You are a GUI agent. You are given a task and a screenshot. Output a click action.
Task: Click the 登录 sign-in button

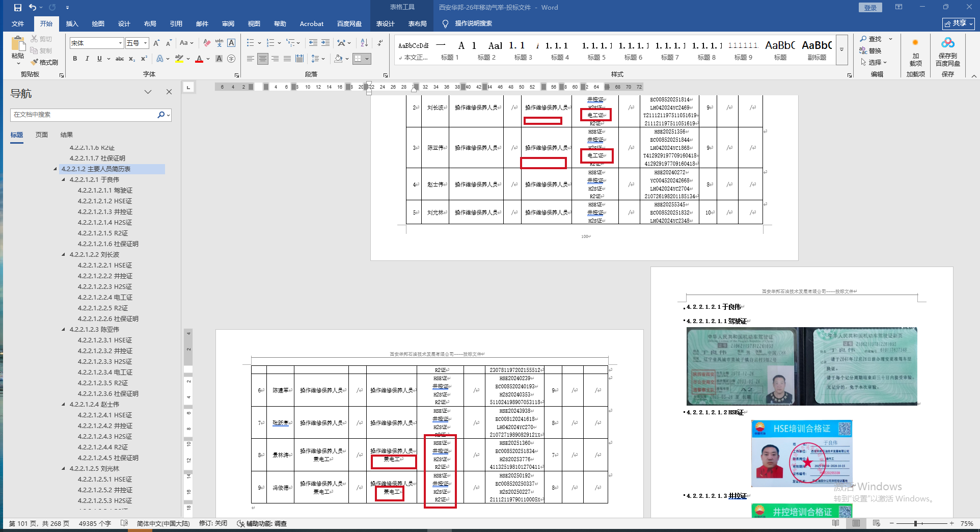click(x=870, y=8)
